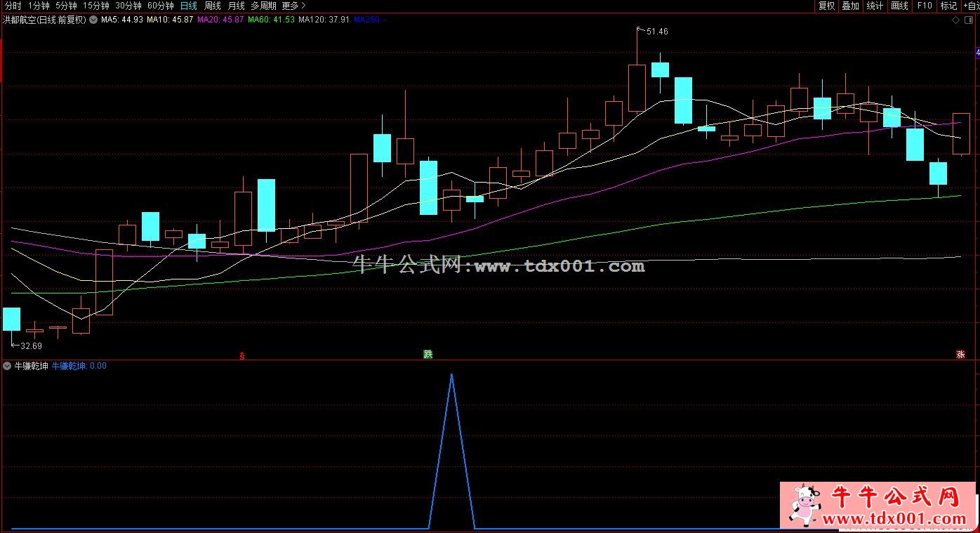This screenshot has width=980, height=533.
Task: Click the 51.46 high price label
Action: [x=657, y=32]
